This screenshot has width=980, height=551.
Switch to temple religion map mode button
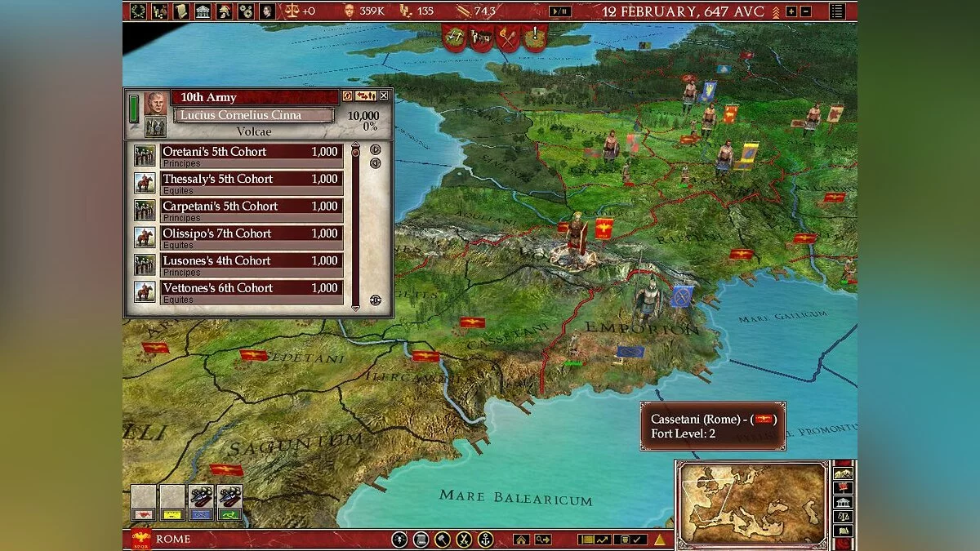pyautogui.click(x=843, y=503)
